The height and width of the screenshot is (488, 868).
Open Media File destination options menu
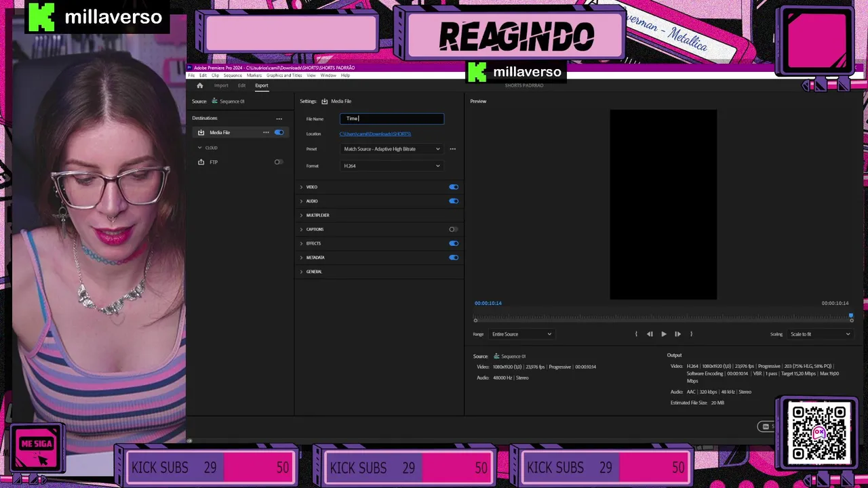pos(266,133)
